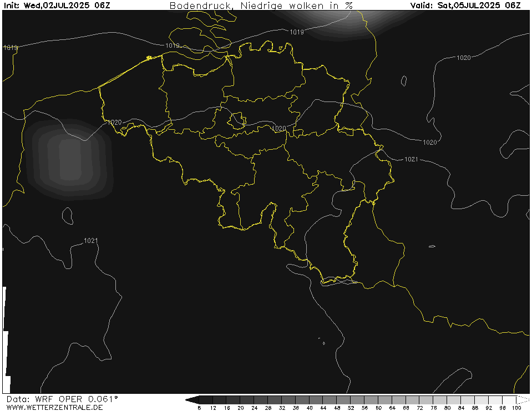
Task: Click the 1021 isobar label in the lower-left area
Action: pos(91,240)
